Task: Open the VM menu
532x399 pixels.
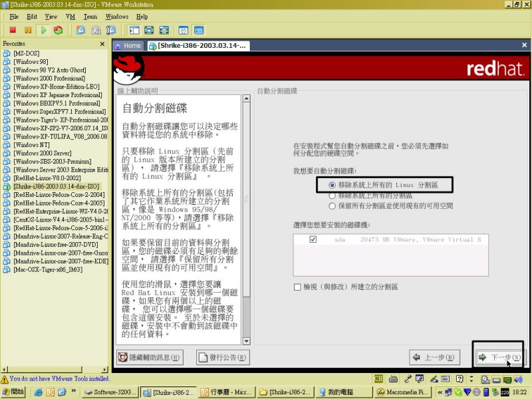Action: tap(70, 16)
